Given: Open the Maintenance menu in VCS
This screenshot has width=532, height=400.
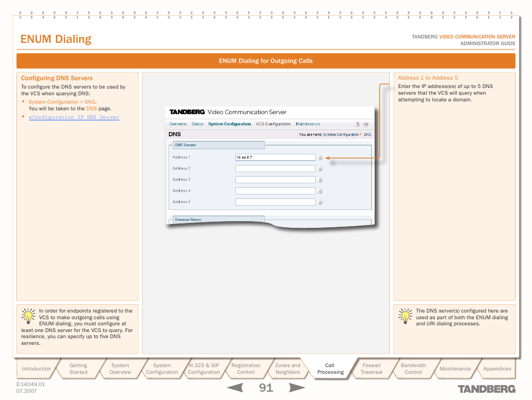Looking at the screenshot, I should point(308,124).
